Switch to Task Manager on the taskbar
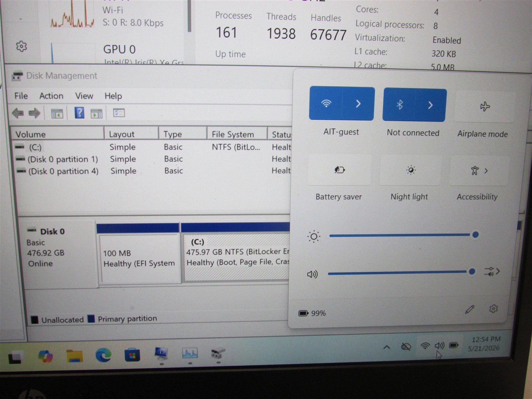The width and height of the screenshot is (532, 399). coord(190,354)
